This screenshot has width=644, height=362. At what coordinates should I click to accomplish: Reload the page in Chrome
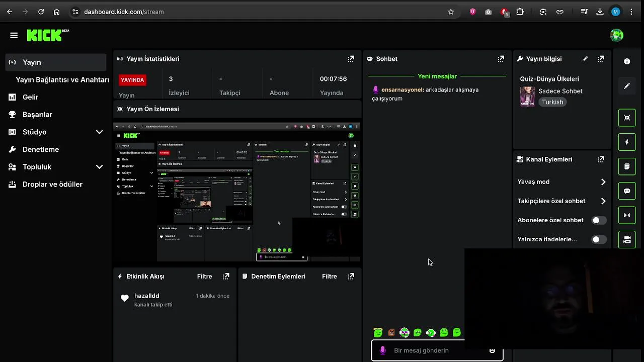click(41, 12)
